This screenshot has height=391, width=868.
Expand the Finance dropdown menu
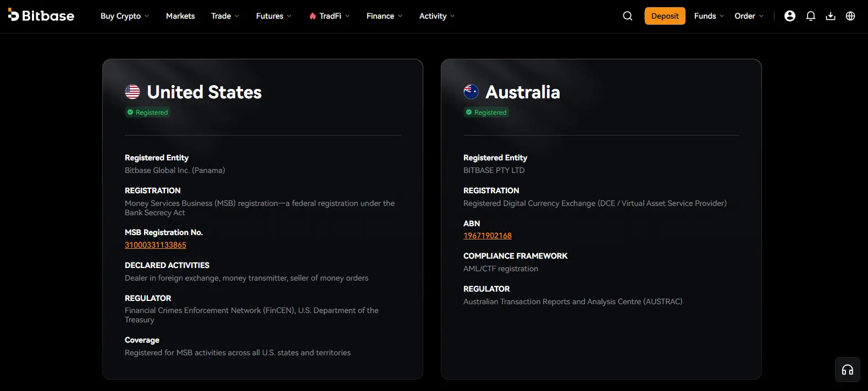coord(385,16)
